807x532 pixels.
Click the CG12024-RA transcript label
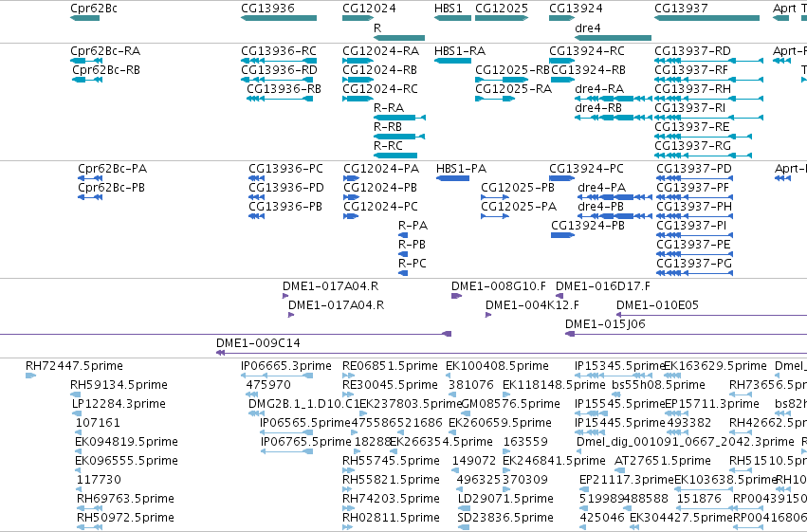pos(381,51)
